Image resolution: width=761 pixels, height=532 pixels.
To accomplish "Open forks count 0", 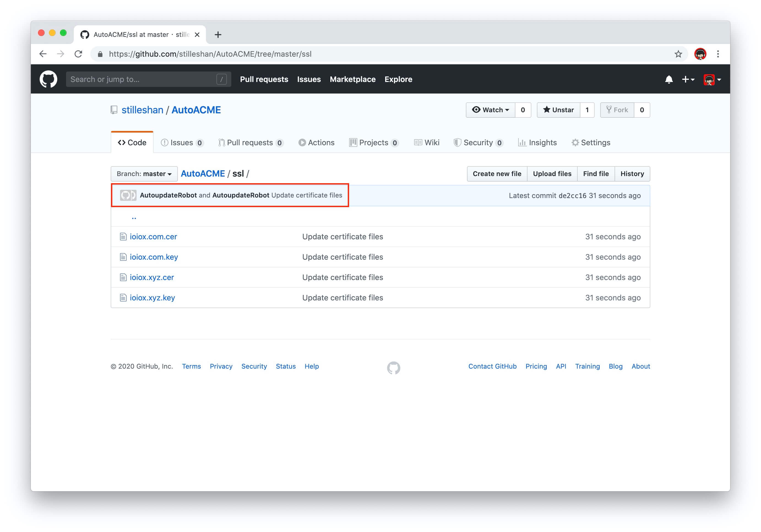I will pyautogui.click(x=642, y=110).
